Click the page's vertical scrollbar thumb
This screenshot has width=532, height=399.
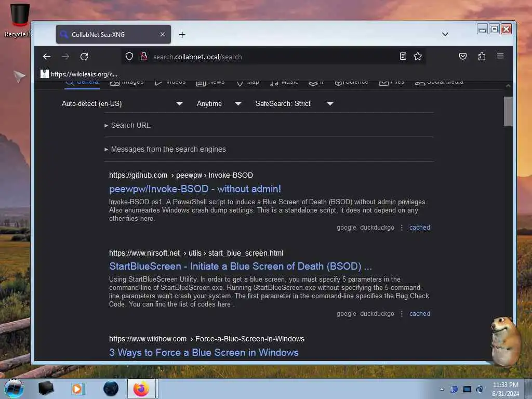508,111
